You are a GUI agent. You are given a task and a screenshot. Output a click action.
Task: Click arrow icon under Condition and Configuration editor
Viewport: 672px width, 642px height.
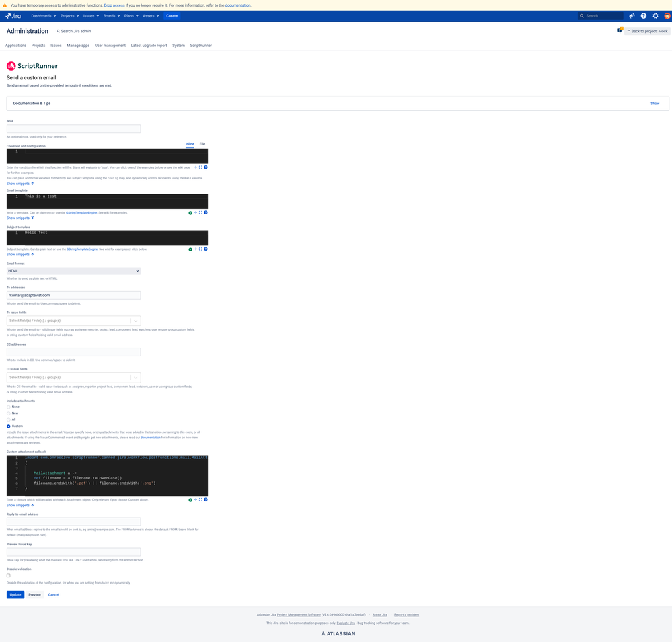(196, 167)
